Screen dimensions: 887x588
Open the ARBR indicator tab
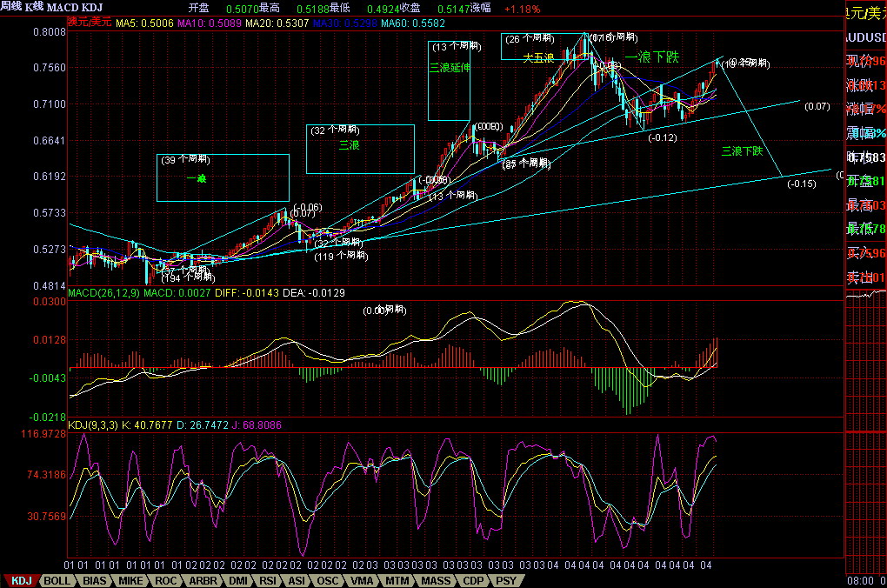tap(203, 581)
